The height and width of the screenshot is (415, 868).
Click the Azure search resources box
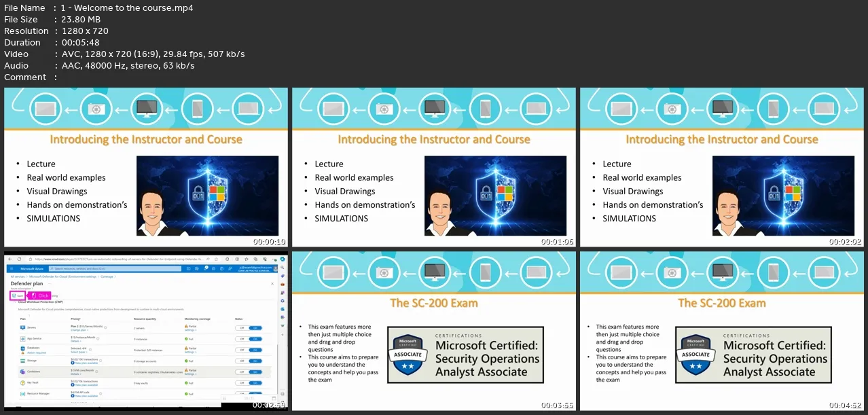(115, 268)
